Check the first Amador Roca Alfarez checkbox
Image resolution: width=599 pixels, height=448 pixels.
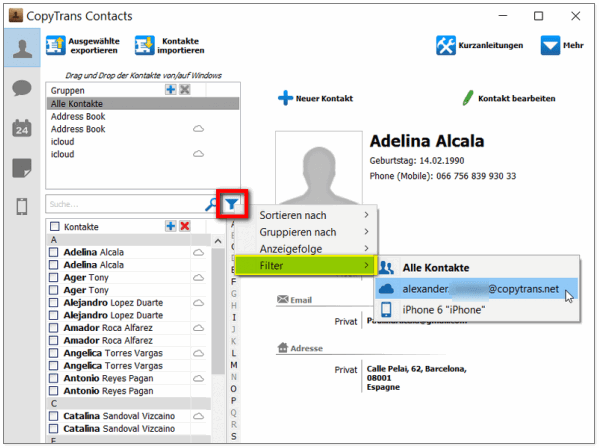[x=53, y=328]
